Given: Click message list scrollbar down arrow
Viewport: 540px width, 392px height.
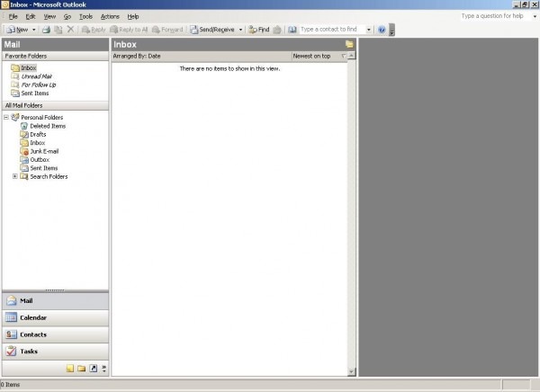Looking at the screenshot, I should (351, 371).
